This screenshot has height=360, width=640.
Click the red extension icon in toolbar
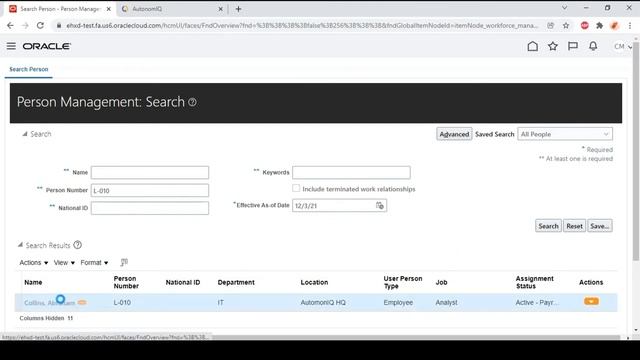tap(584, 25)
